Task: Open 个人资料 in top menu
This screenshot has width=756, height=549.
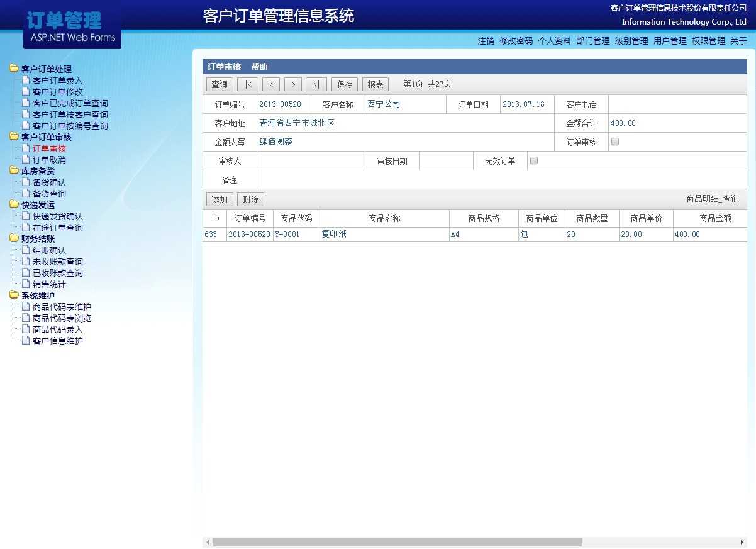Action: click(x=554, y=41)
